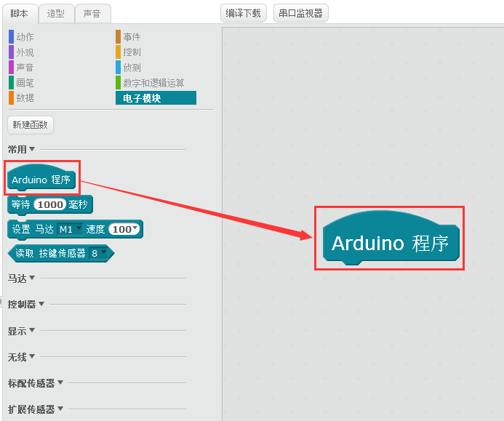The height and width of the screenshot is (421, 504).
Task: Open the 串口监视器 button
Action: (300, 13)
